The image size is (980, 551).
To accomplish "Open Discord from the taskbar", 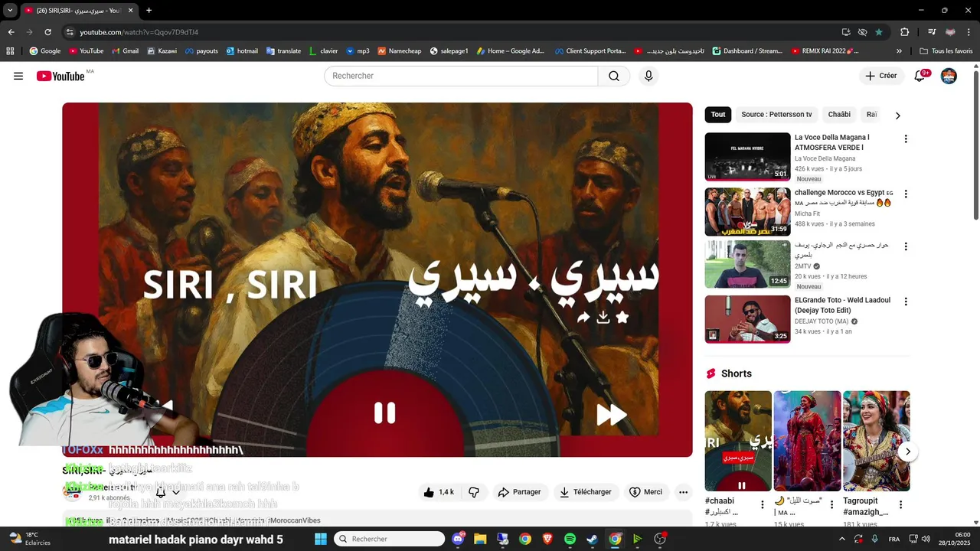I will click(x=458, y=539).
